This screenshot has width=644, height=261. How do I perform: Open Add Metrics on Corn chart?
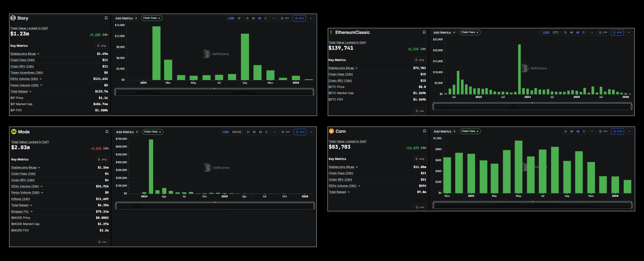coord(445,131)
